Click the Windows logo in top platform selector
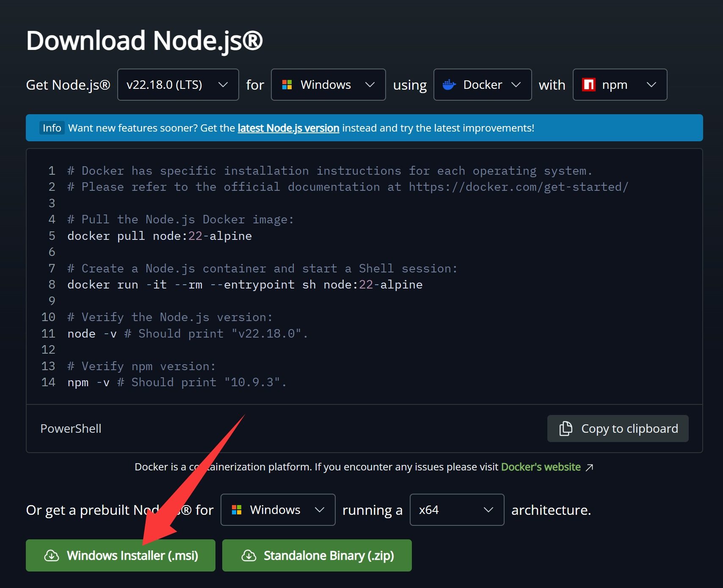This screenshot has width=723, height=588. 287,85
